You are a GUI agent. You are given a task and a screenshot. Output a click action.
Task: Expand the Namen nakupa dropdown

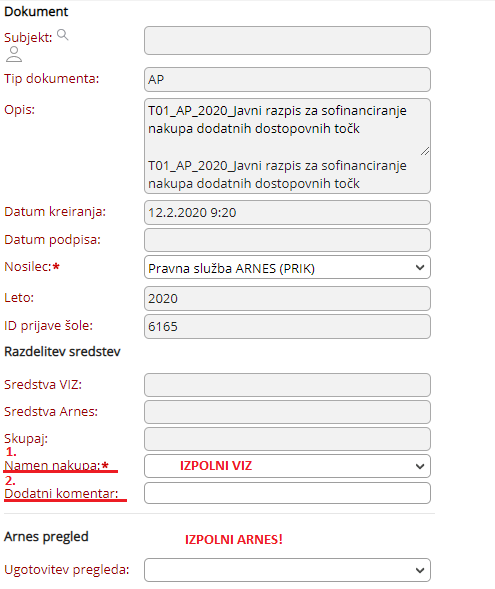pos(287,466)
